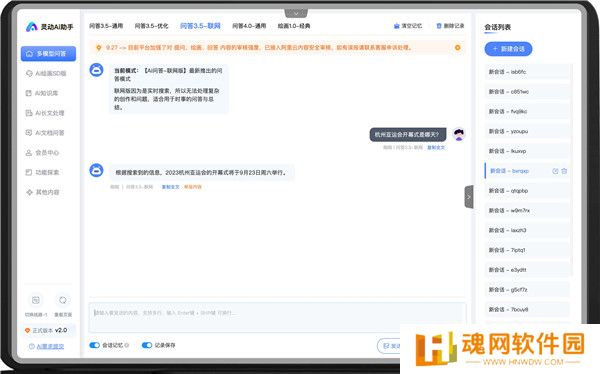Open session 新会话 - g5cf7z

tap(527, 290)
